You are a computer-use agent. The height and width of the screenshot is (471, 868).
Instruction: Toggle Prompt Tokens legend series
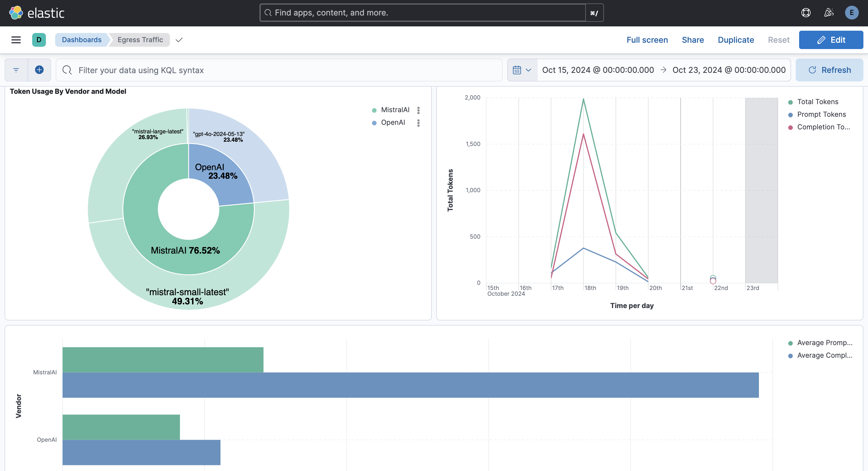coord(821,114)
